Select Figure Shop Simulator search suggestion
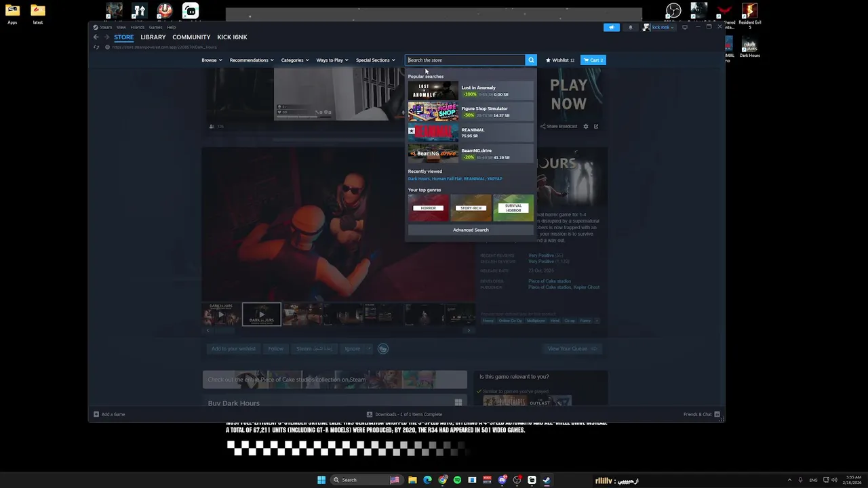Screen dimensions: 868x488 pyautogui.click(x=471, y=112)
